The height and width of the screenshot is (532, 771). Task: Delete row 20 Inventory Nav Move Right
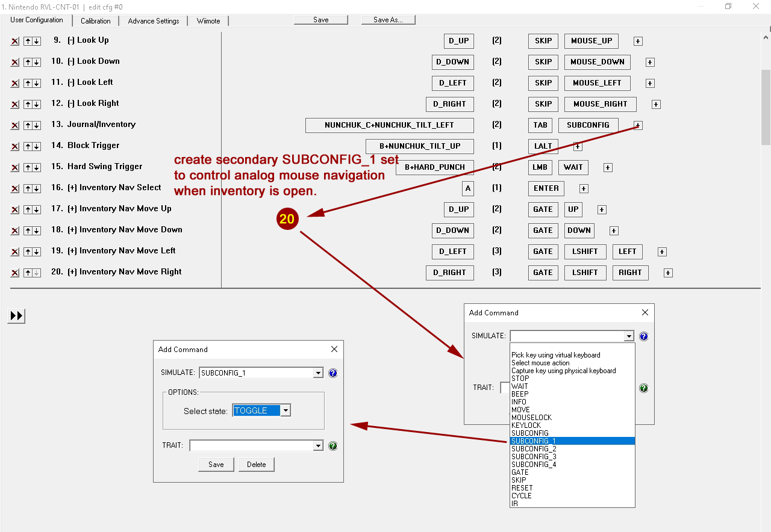pos(15,273)
